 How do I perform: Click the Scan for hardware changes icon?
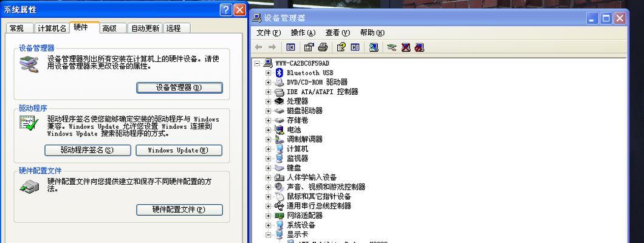[x=374, y=47]
